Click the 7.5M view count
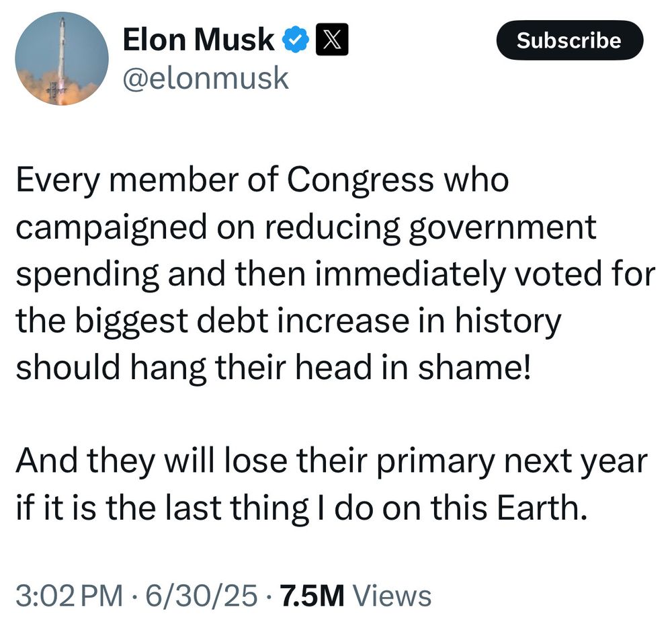 (312, 596)
